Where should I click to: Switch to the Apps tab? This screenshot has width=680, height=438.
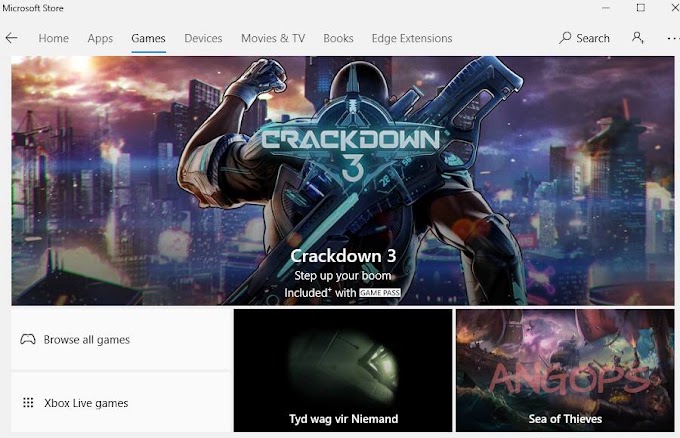tap(100, 38)
